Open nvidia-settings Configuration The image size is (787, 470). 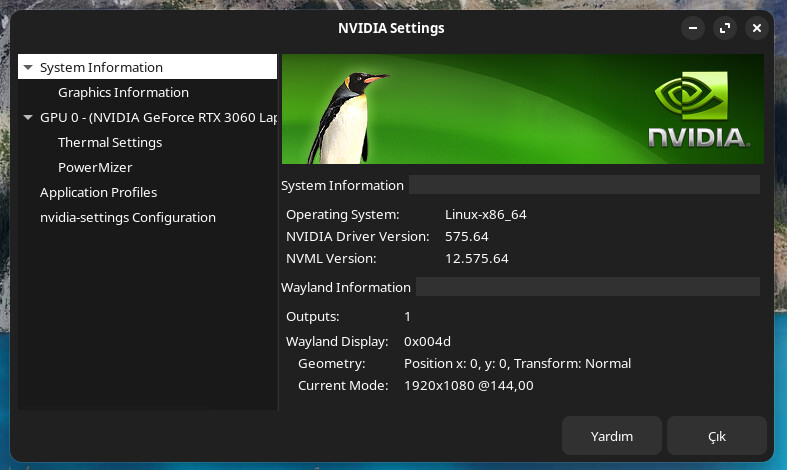[x=127, y=217]
